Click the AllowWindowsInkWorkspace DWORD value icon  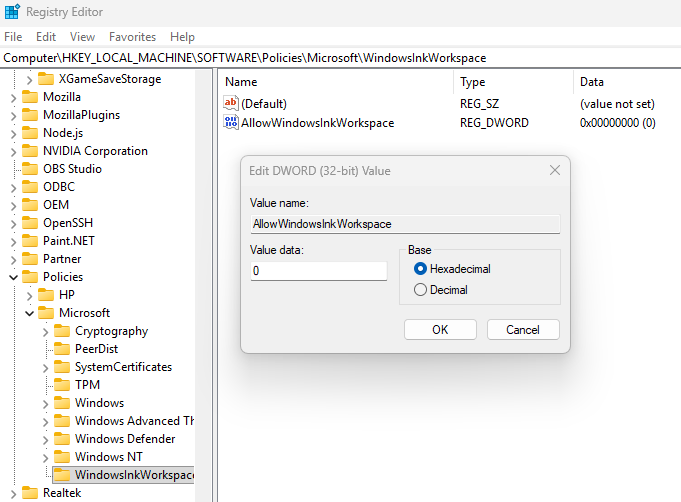point(231,122)
